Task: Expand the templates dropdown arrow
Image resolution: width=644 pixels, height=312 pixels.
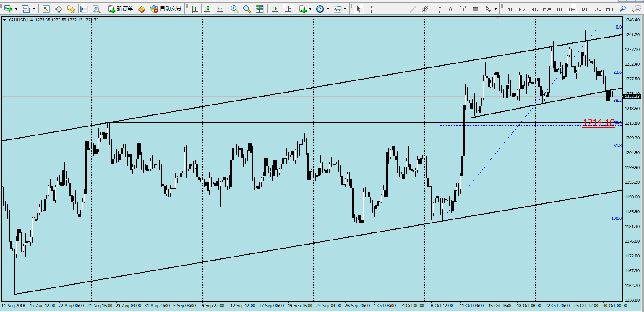Action: [x=345, y=9]
